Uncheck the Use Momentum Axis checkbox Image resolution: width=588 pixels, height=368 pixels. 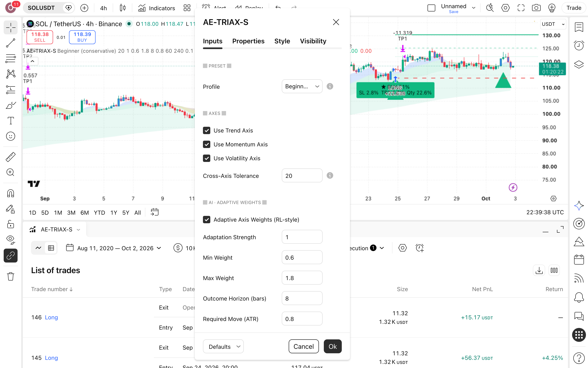[x=207, y=144]
